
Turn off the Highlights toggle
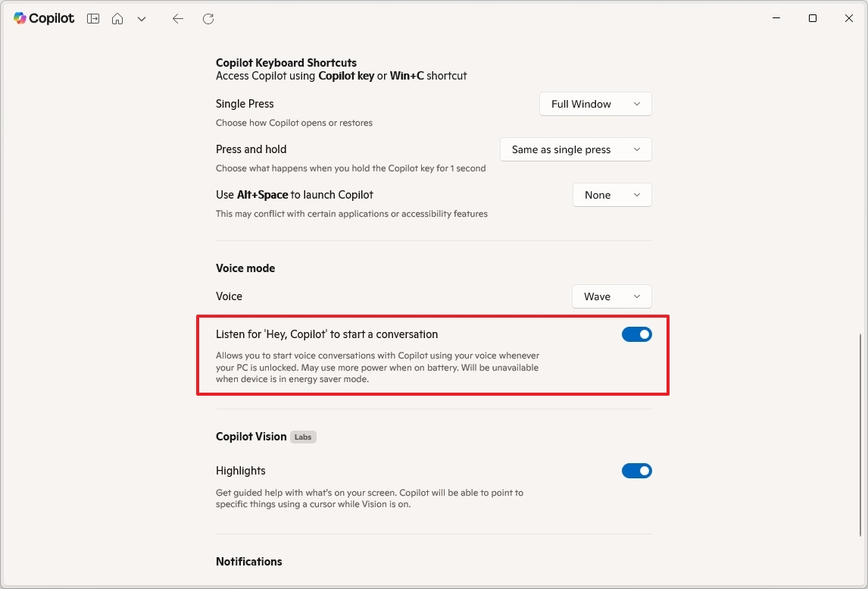[x=637, y=470]
